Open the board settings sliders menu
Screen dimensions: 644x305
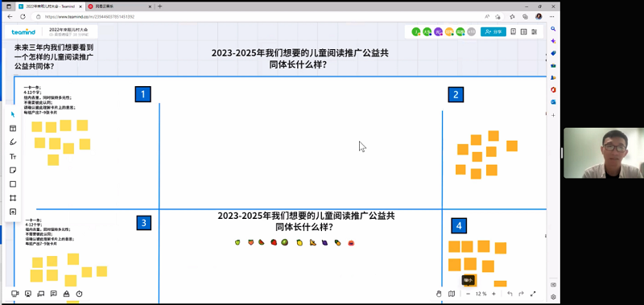coord(535,31)
